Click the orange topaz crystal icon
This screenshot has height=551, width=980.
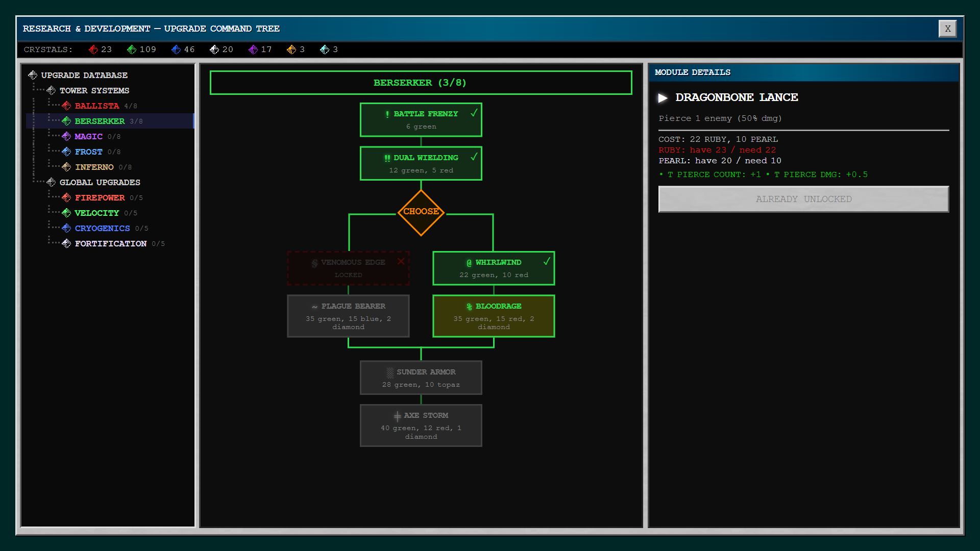291,49
